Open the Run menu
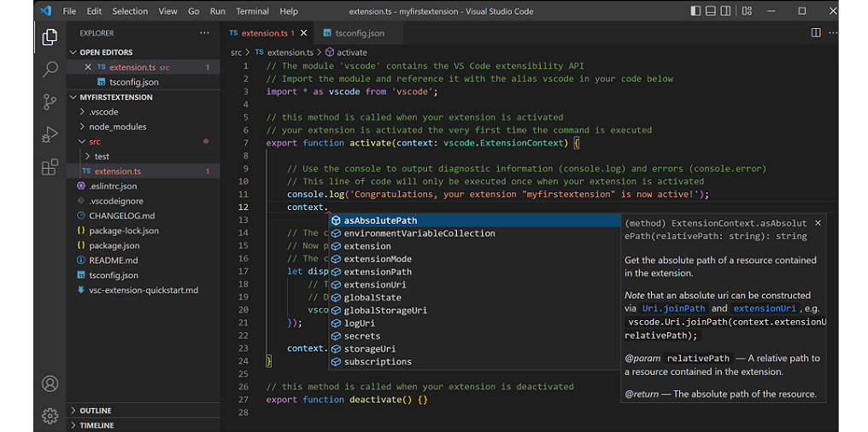Screen dimensions: 868x432 click(218, 11)
